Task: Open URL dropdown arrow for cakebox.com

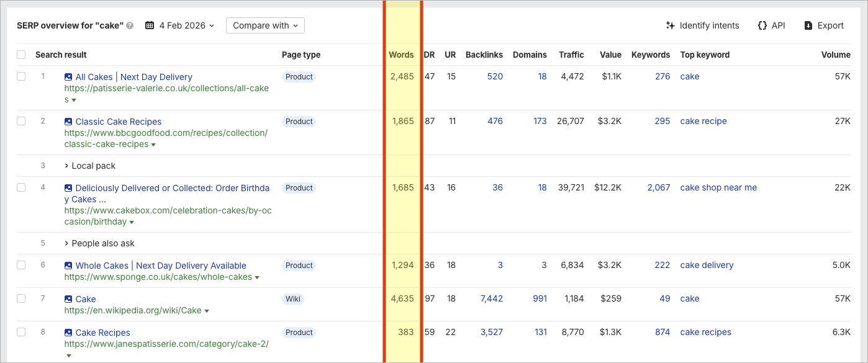Action: tap(132, 222)
